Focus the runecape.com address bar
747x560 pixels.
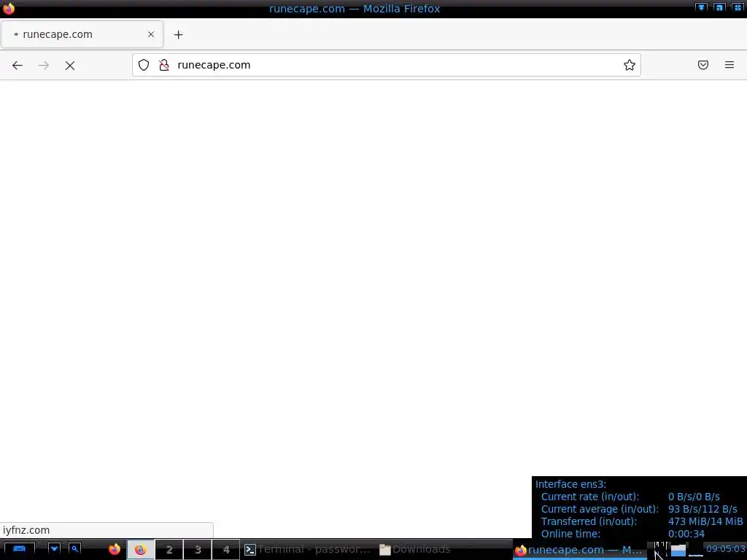386,65
